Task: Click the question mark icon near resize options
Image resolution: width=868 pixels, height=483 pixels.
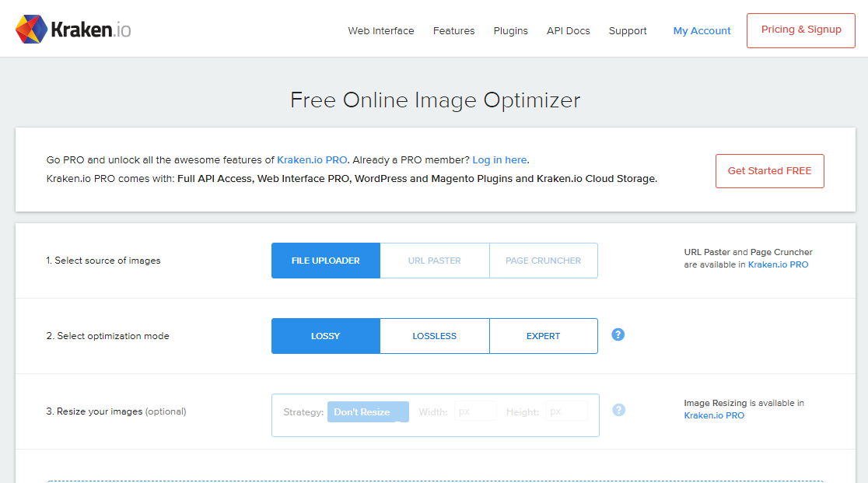Action: click(x=618, y=409)
